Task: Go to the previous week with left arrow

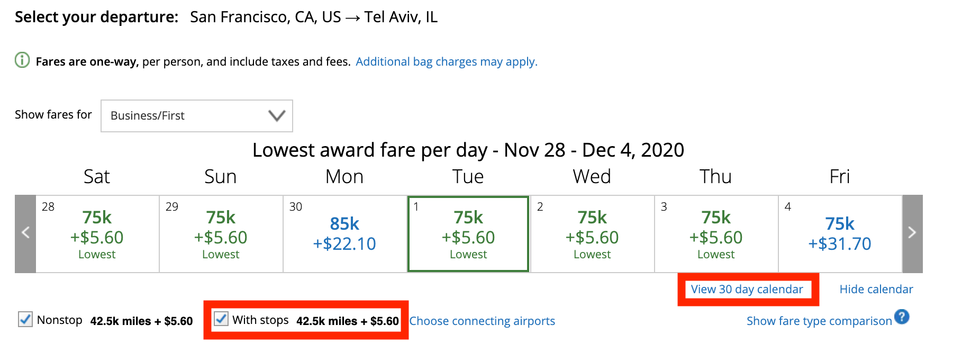Action: [x=25, y=233]
